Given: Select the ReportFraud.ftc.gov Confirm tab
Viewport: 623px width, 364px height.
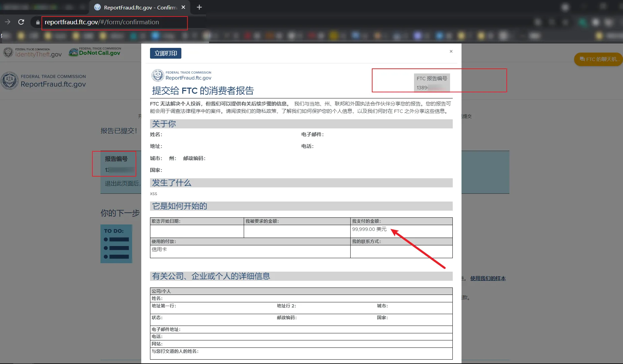Looking at the screenshot, I should pyautogui.click(x=138, y=7).
